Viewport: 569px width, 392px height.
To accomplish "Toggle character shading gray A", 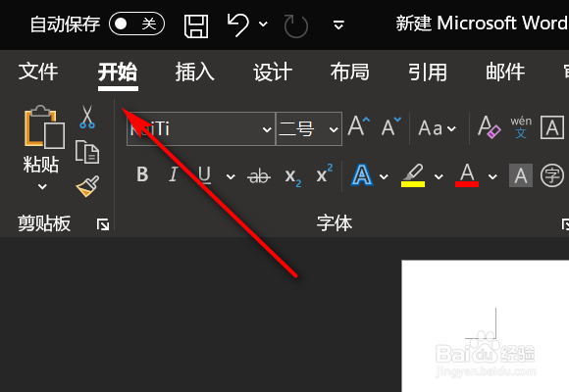I will (521, 175).
